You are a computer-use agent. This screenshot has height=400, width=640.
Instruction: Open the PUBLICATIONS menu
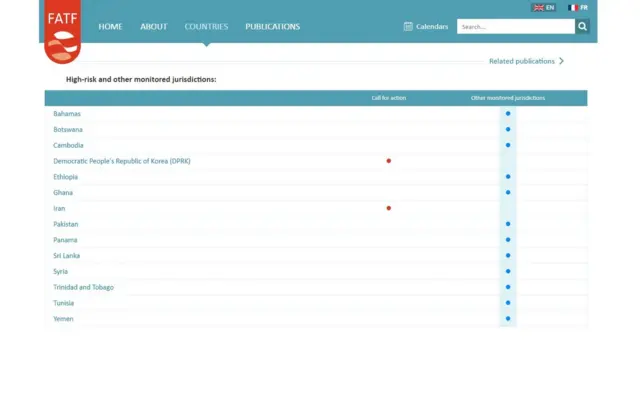coord(272,27)
